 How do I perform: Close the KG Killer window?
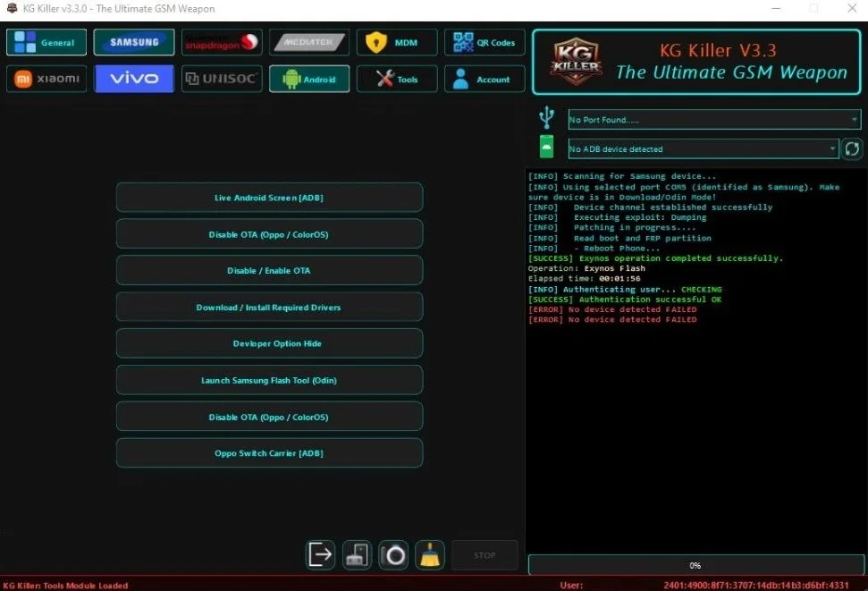[852, 8]
